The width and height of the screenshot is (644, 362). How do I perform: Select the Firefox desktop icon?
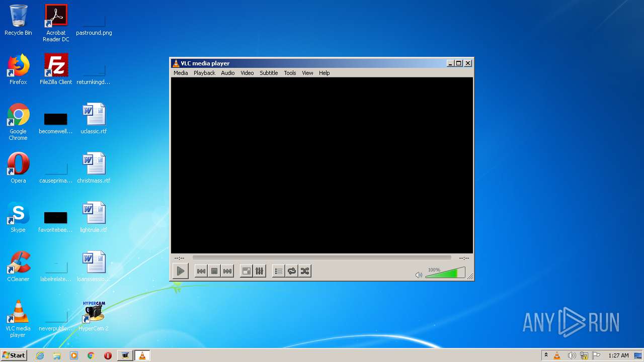coord(18,69)
